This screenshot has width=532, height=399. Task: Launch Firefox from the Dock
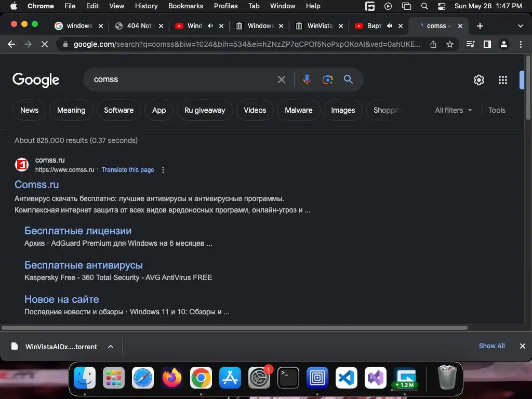click(171, 377)
